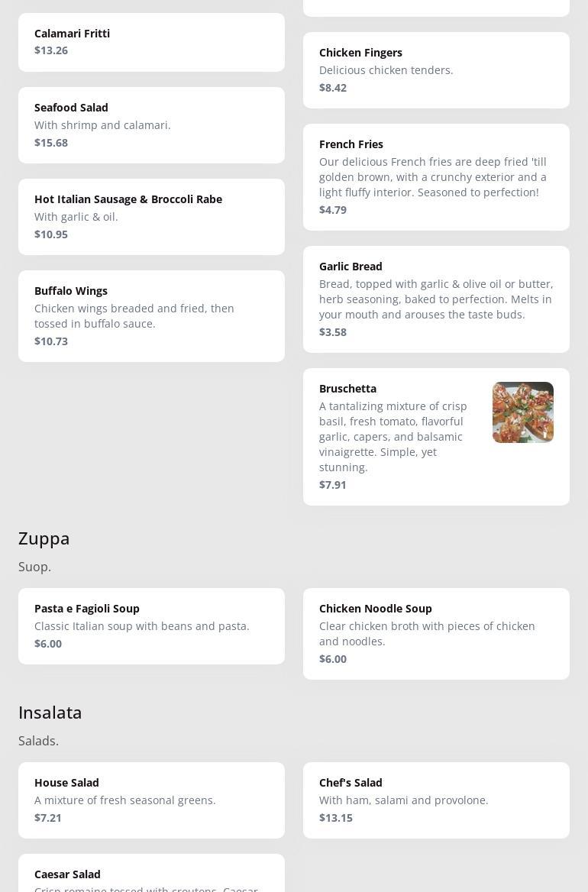Screen dimensions: 588x892
Task: Select the Chicken Fingers item
Action: click(x=436, y=69)
